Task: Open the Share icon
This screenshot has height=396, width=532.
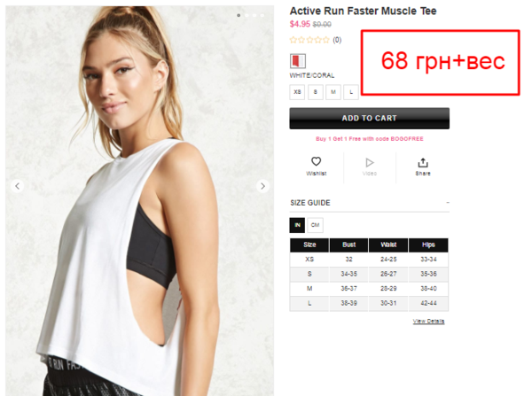Action: [x=423, y=163]
